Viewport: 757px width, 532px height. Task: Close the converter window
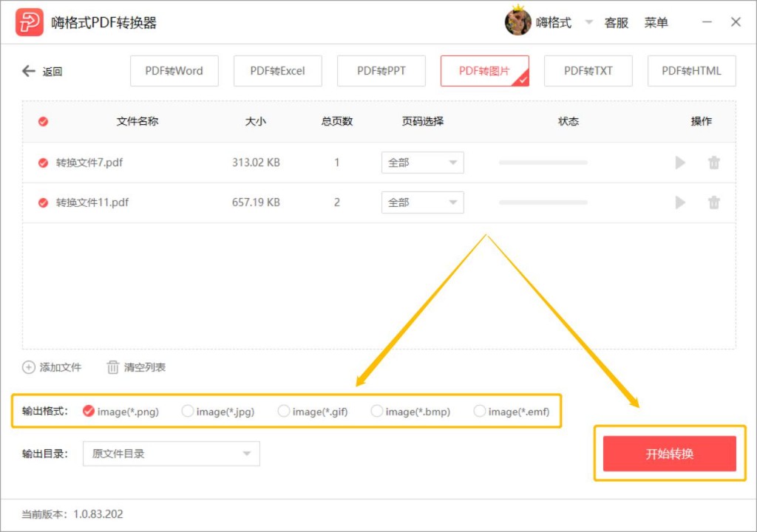(736, 21)
